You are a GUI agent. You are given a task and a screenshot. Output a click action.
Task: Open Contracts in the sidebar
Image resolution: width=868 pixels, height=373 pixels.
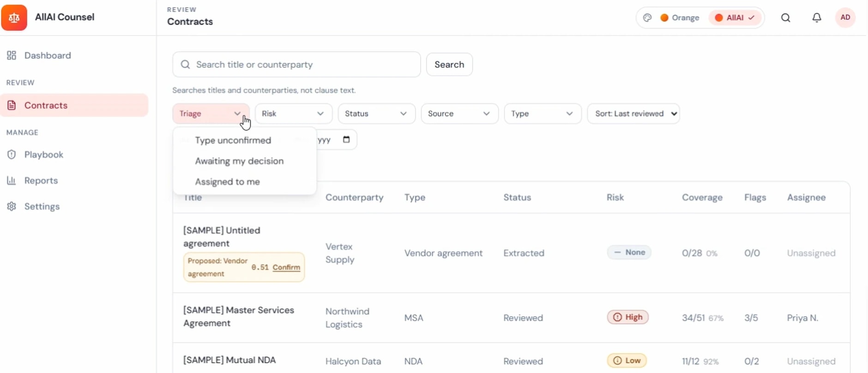pos(74,105)
